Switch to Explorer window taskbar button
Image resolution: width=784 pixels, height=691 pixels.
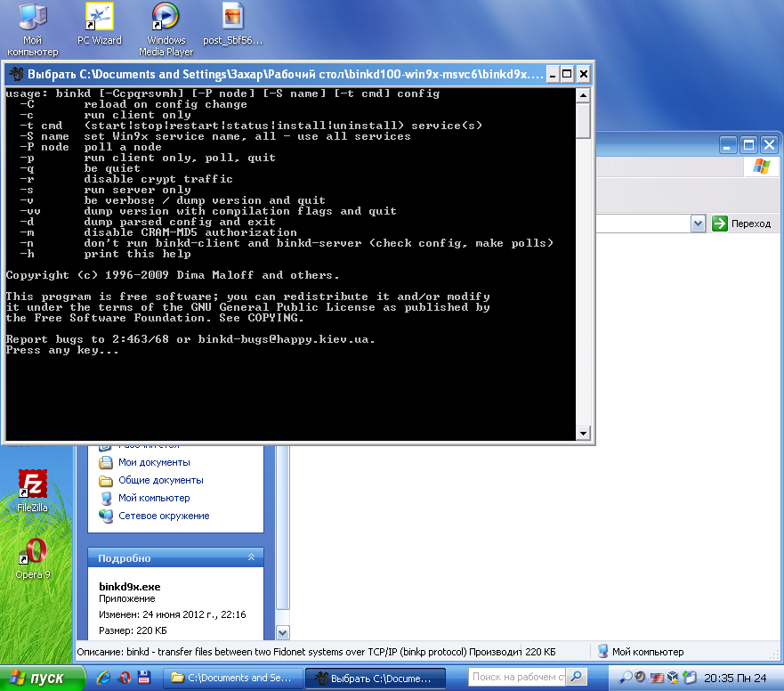point(232,678)
